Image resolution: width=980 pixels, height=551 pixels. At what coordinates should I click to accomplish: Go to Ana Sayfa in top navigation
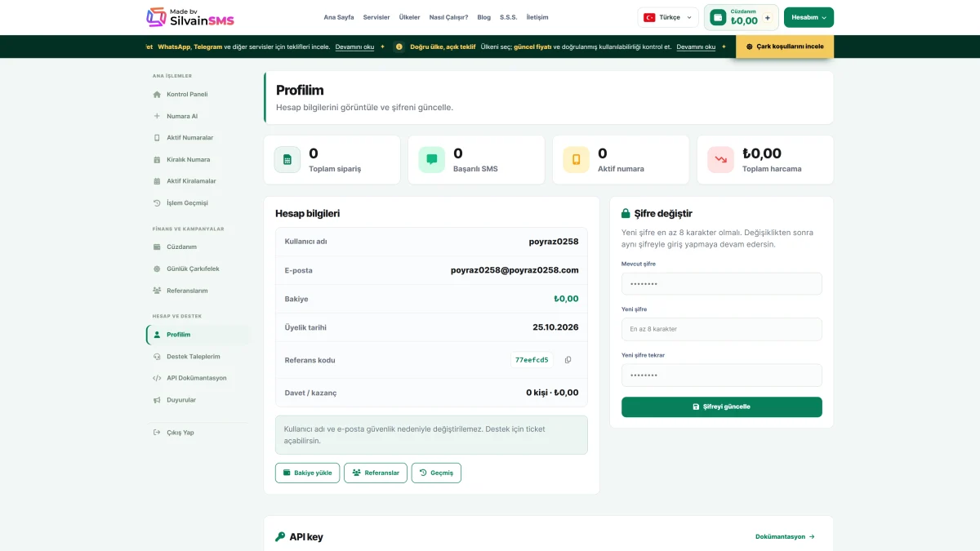coord(339,17)
